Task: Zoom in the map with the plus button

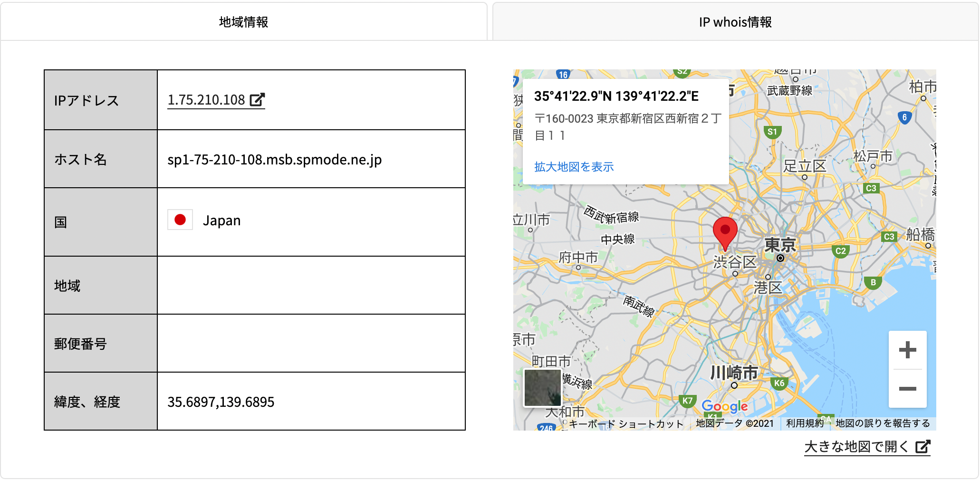Action: (907, 350)
